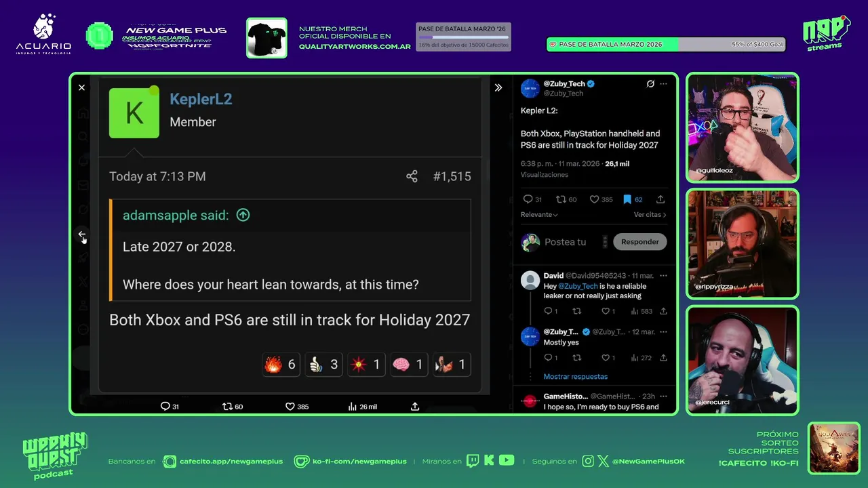This screenshot has height=488, width=868.
Task: Share the main tweet from the sidebar
Action: (x=660, y=199)
